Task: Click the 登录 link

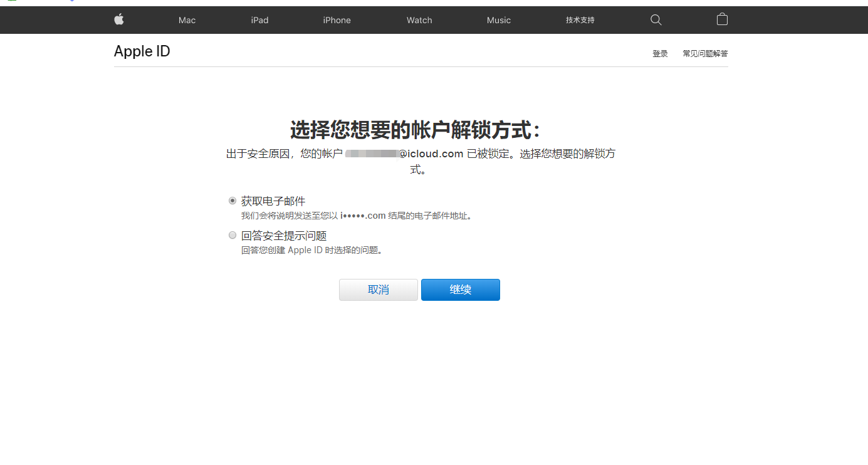Action: tap(660, 54)
